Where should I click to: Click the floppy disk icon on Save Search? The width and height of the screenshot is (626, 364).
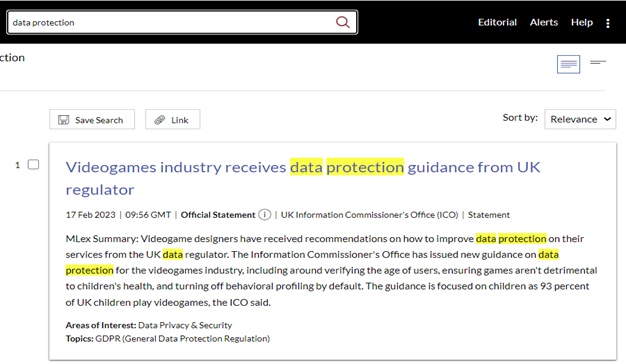point(63,120)
